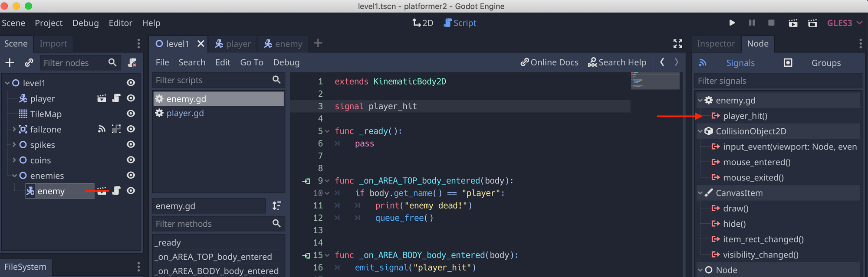Open the Inspector dock options menu
868x277 pixels.
(861, 43)
